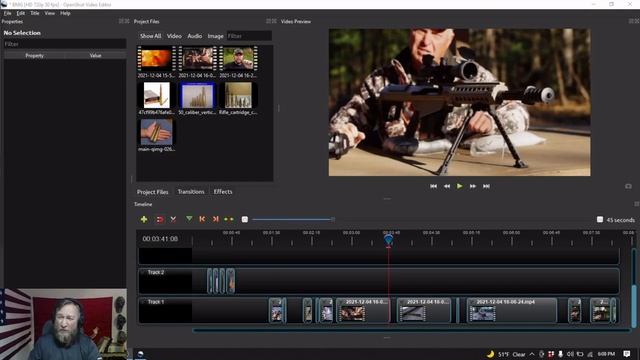Screen dimensions: 640x360
Task: Open the weather widget showing 51°F Clear
Action: tap(506, 354)
